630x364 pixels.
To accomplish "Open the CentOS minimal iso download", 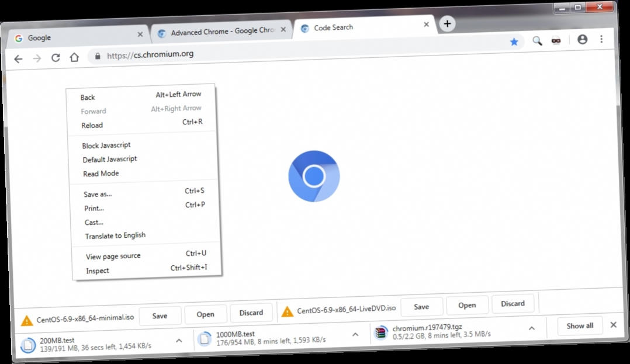I will pos(205,314).
